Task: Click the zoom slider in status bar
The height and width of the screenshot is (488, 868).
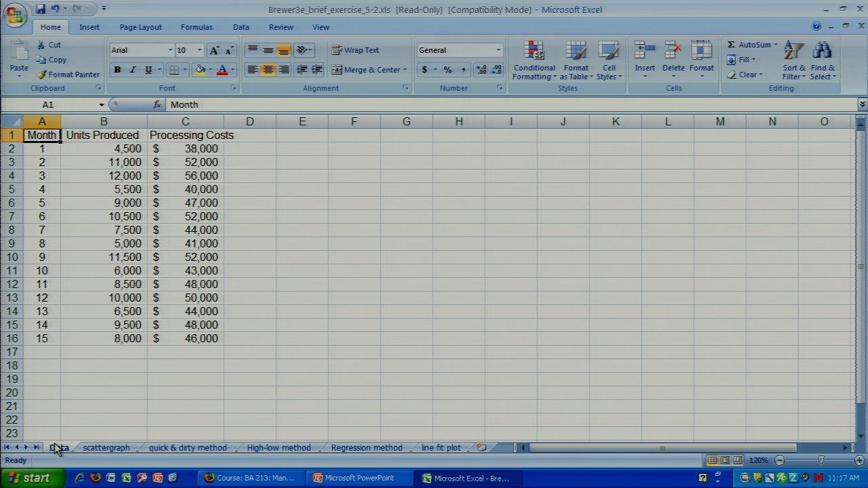Action: point(820,460)
